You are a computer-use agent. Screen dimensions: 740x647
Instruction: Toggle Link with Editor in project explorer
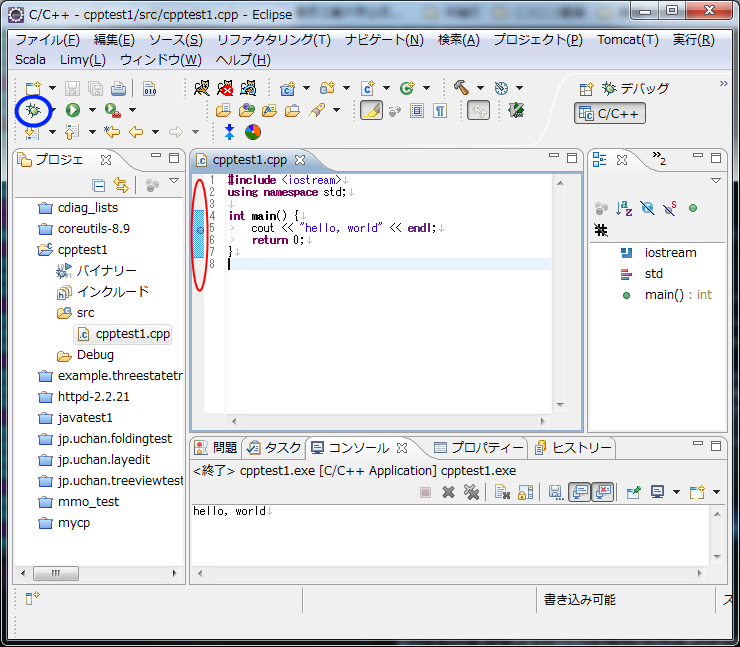point(121,185)
